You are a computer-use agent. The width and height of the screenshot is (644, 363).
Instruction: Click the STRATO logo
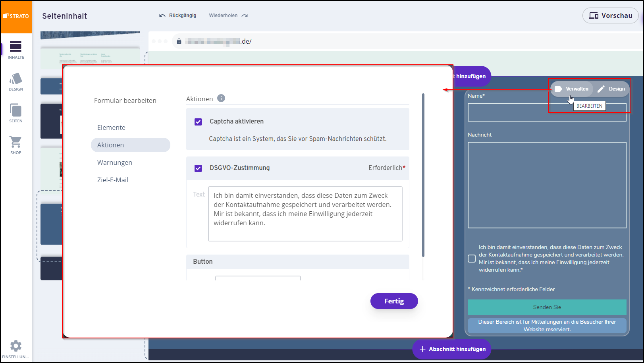16,16
